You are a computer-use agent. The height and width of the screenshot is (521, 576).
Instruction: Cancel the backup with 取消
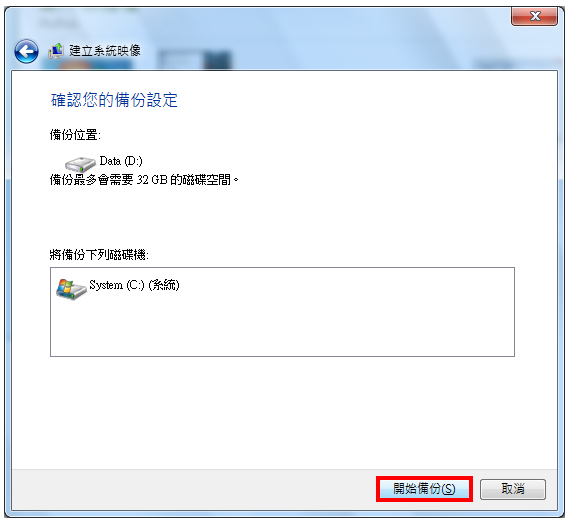tap(513, 489)
